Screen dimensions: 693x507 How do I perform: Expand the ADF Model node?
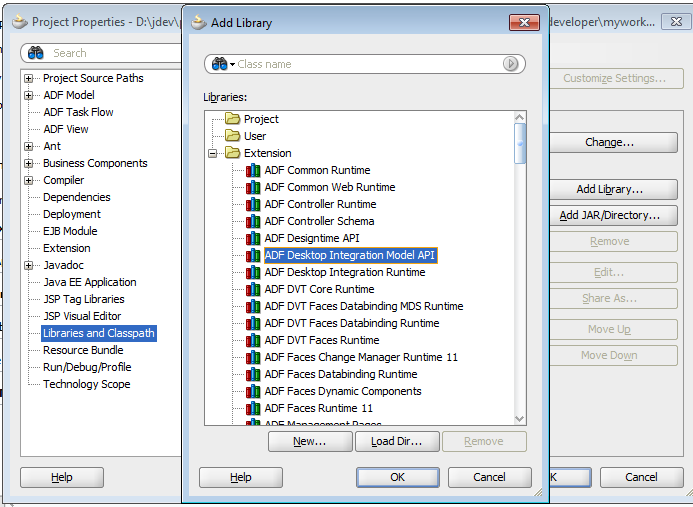(x=29, y=95)
